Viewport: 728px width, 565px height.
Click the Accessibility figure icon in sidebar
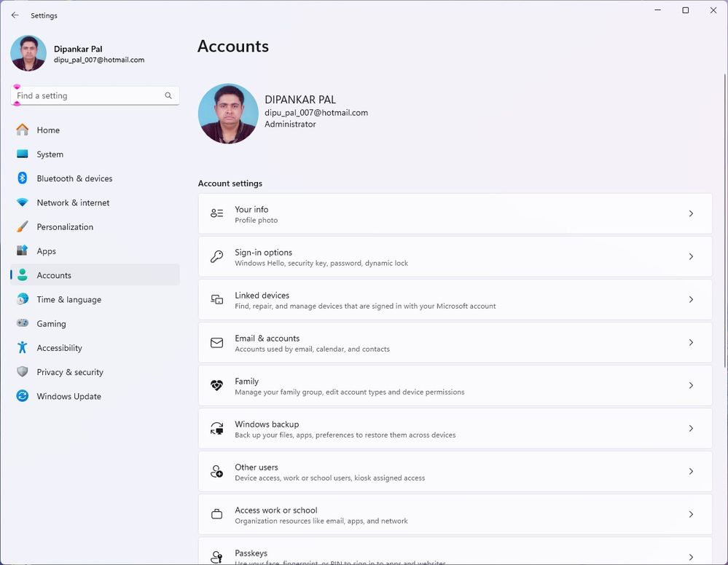click(x=23, y=348)
